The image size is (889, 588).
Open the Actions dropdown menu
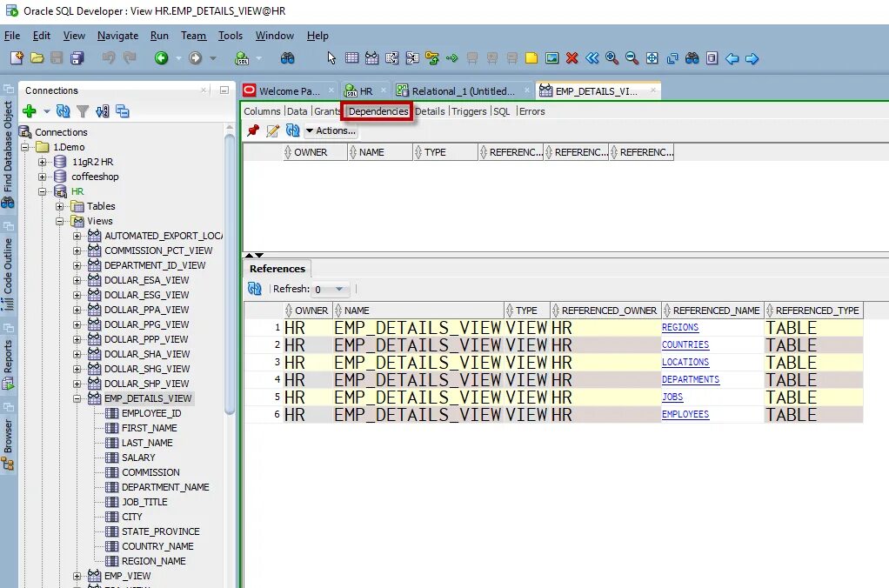331,130
